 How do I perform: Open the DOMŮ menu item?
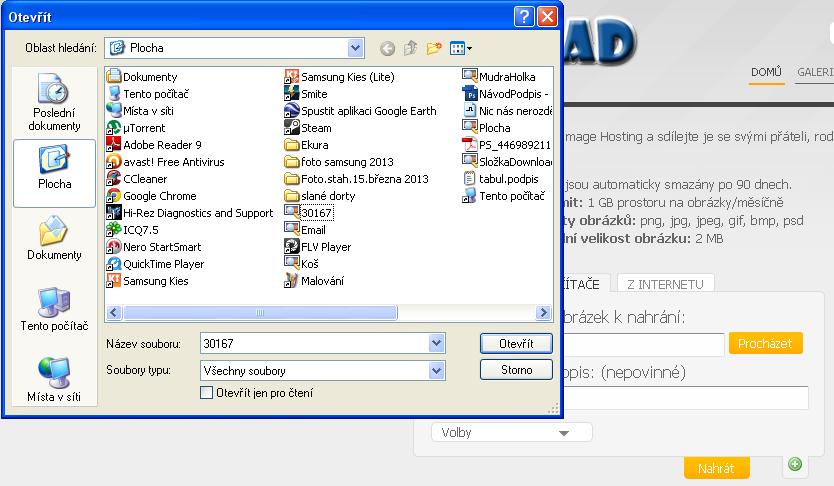(x=766, y=72)
